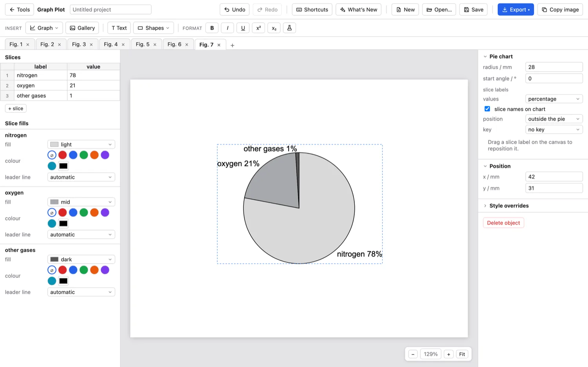Image resolution: width=588 pixels, height=367 pixels.
Task: Click the flask chemistry format icon
Action: click(289, 28)
